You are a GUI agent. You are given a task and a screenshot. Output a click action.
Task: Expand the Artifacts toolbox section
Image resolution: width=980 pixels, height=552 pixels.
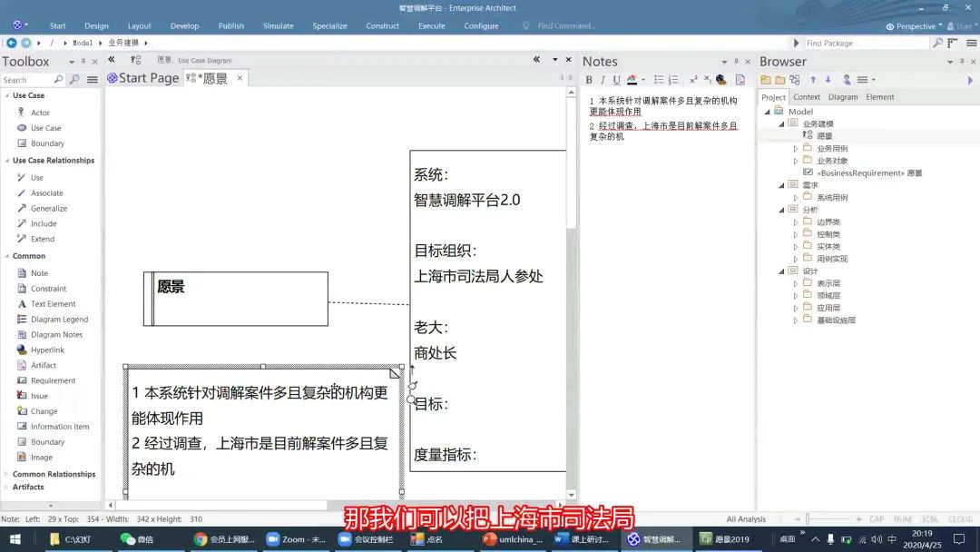pyautogui.click(x=7, y=487)
